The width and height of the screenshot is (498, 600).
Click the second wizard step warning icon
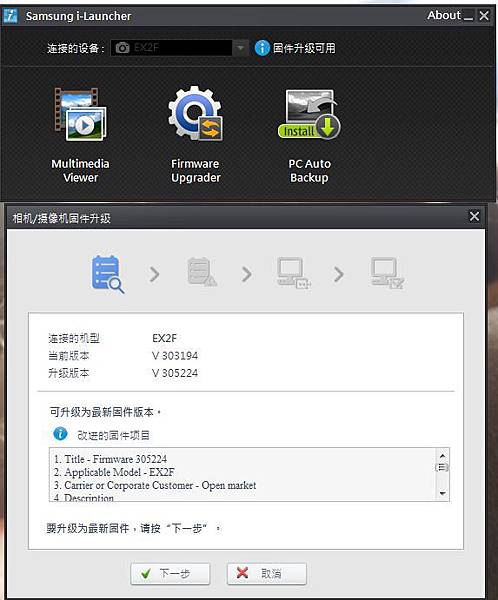pos(202,272)
